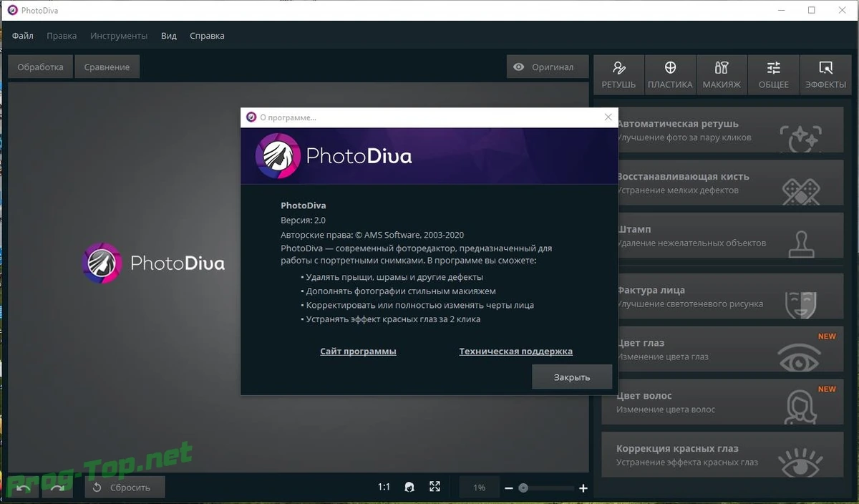Open the Справка menu
Viewport: 859px width, 504px height.
207,36
